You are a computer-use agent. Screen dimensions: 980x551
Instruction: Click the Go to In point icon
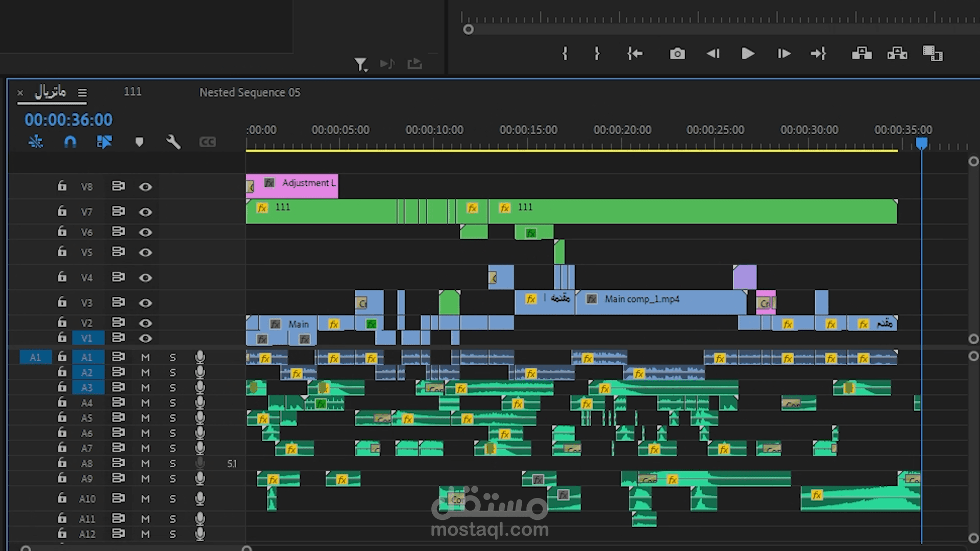(x=635, y=54)
